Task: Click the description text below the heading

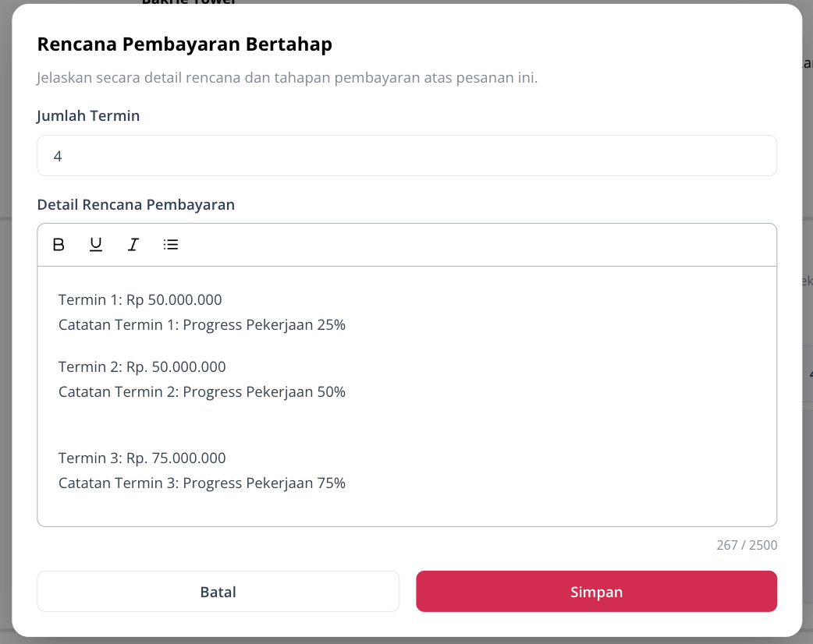Action: (287, 78)
